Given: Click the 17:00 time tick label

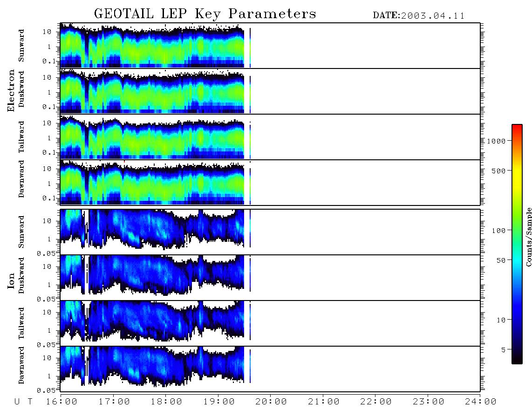Looking at the screenshot, I should tap(114, 402).
